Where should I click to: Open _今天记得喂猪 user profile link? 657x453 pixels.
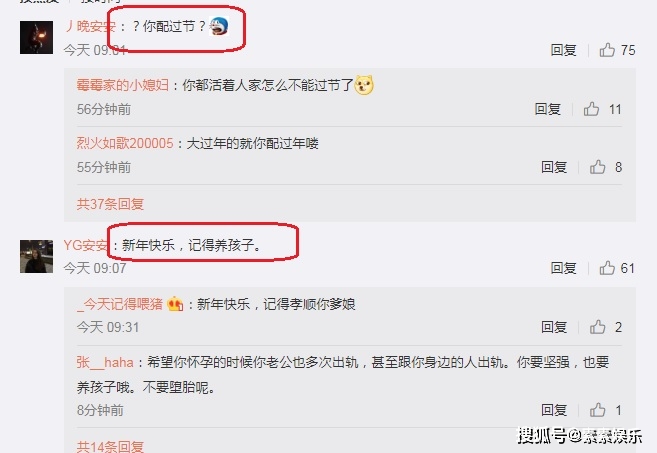point(120,304)
